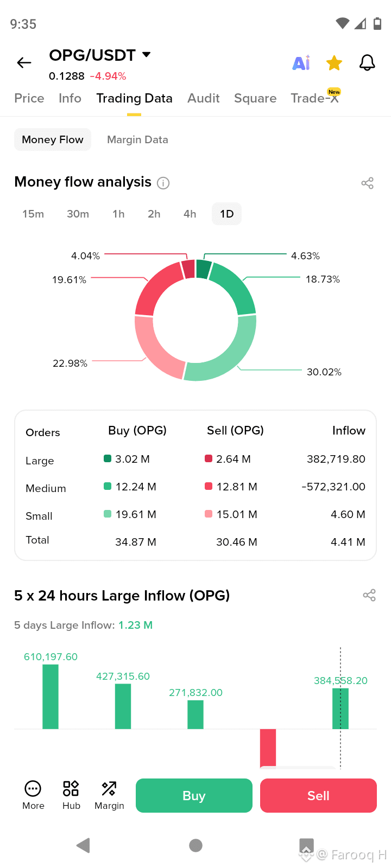Viewport: 391px width, 868px height.
Task: Tap the 384,558.20 inflow bar
Action: coord(340,709)
